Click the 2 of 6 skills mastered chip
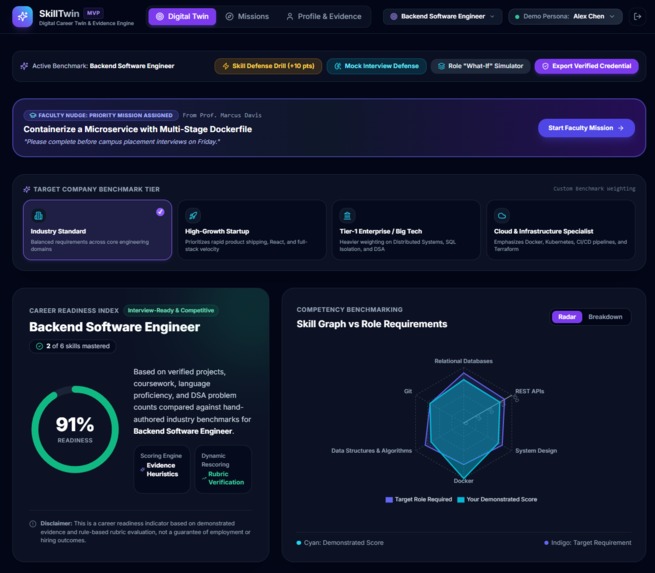The image size is (655, 573). click(72, 346)
